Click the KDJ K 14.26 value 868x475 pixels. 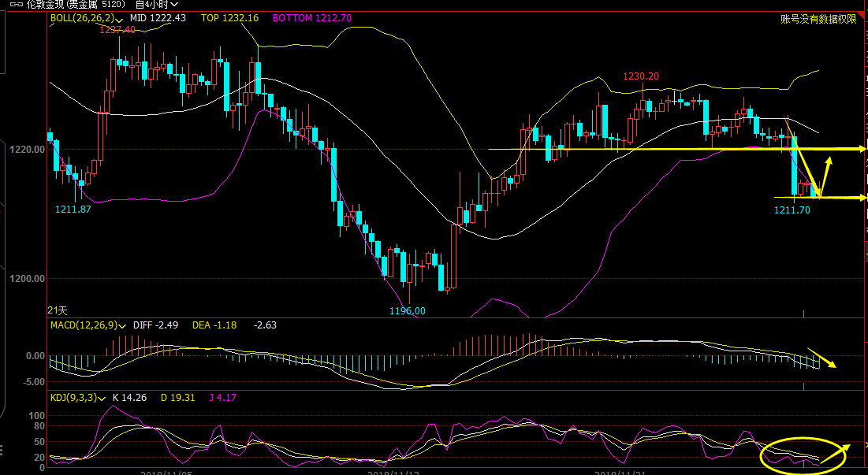pos(129,398)
